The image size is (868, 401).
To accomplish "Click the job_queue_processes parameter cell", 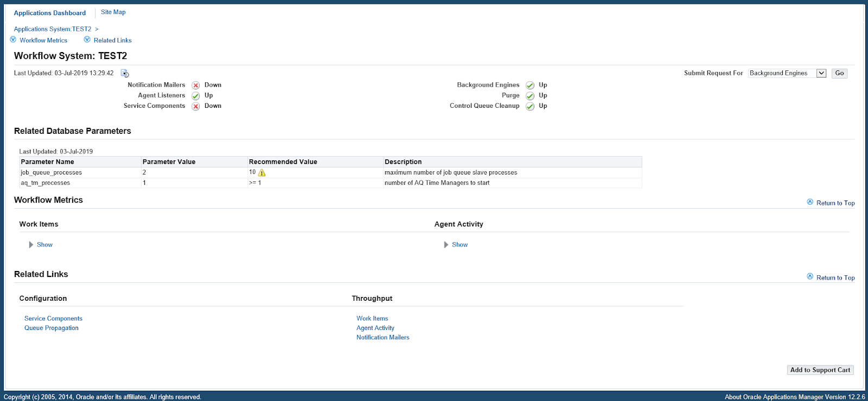I will (x=80, y=173).
